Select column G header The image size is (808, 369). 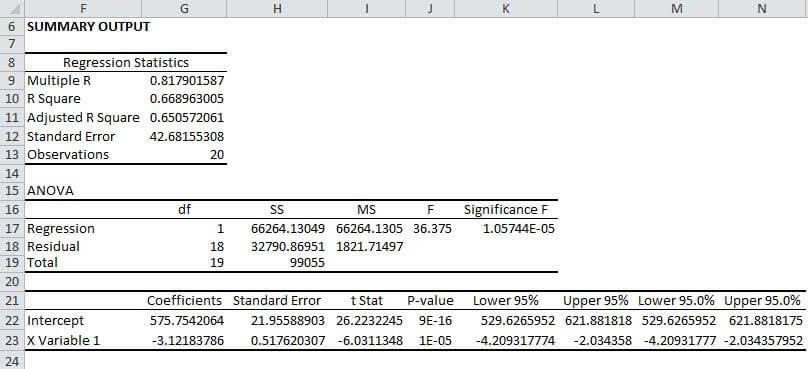(184, 8)
